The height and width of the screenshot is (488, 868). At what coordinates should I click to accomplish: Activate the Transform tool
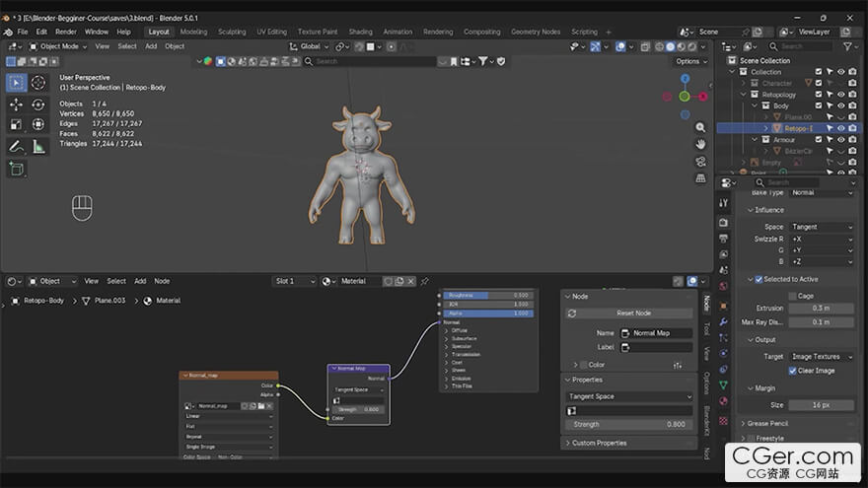[38, 124]
